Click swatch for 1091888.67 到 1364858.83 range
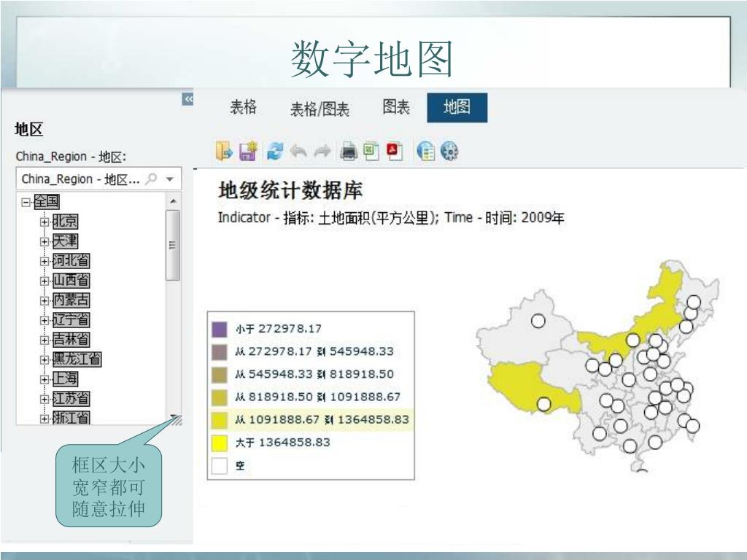The height and width of the screenshot is (560, 747). coord(219,420)
